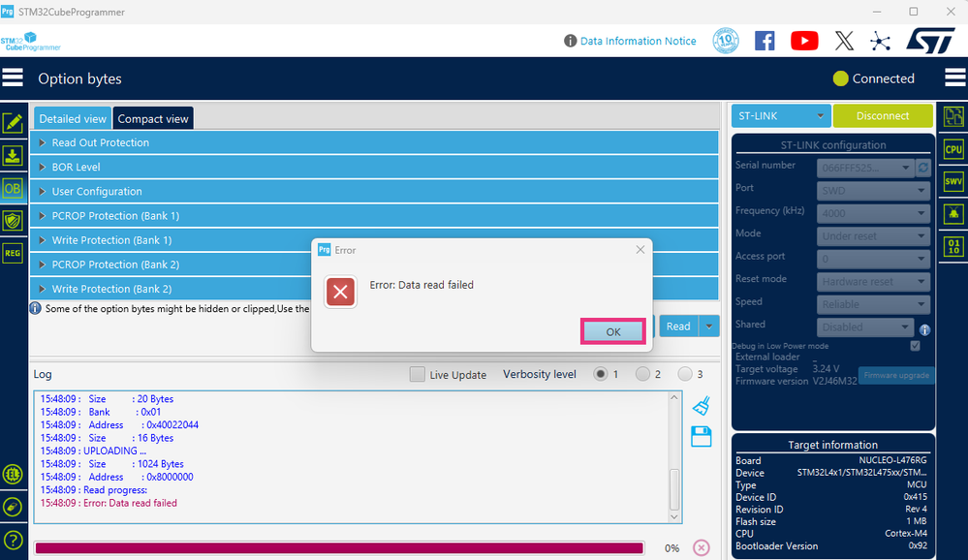
Task: Open the right hamburger menu
Action: (955, 78)
